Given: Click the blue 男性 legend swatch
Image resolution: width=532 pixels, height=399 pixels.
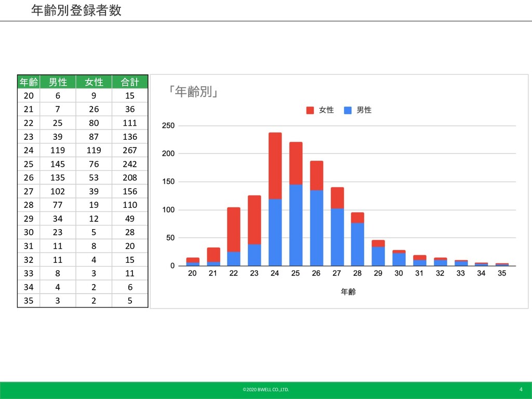Looking at the screenshot, I should pos(348,110).
